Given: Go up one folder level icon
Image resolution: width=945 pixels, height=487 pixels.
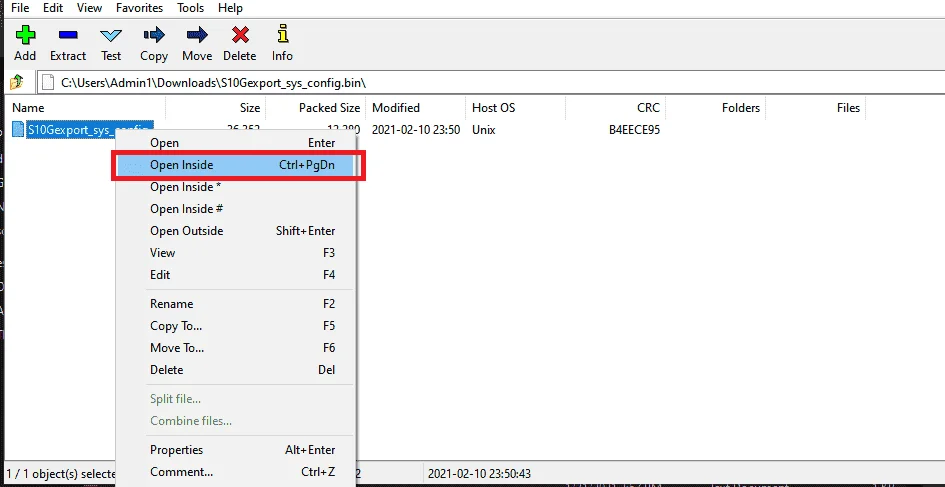Looking at the screenshot, I should point(17,81).
